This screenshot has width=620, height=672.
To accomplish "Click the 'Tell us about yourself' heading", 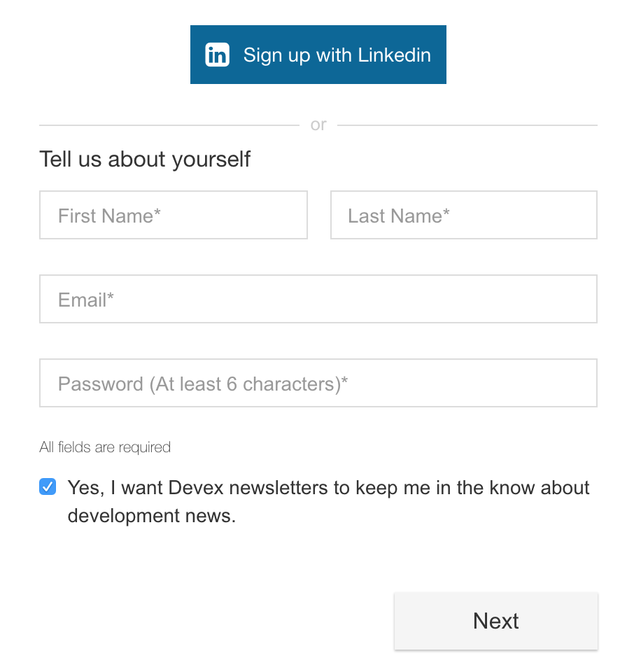I will (145, 160).
